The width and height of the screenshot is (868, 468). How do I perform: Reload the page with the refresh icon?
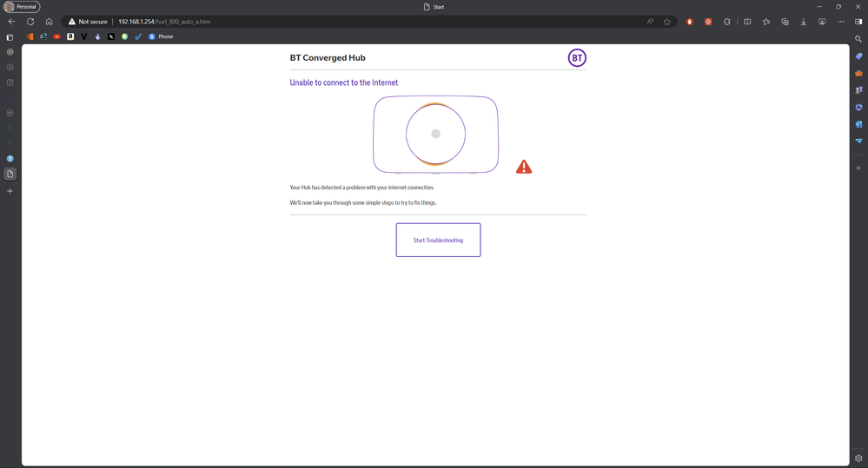(x=30, y=22)
